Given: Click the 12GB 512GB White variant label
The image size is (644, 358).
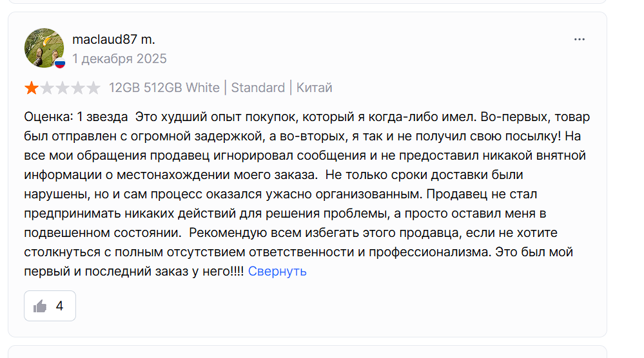Looking at the screenshot, I should coord(164,88).
